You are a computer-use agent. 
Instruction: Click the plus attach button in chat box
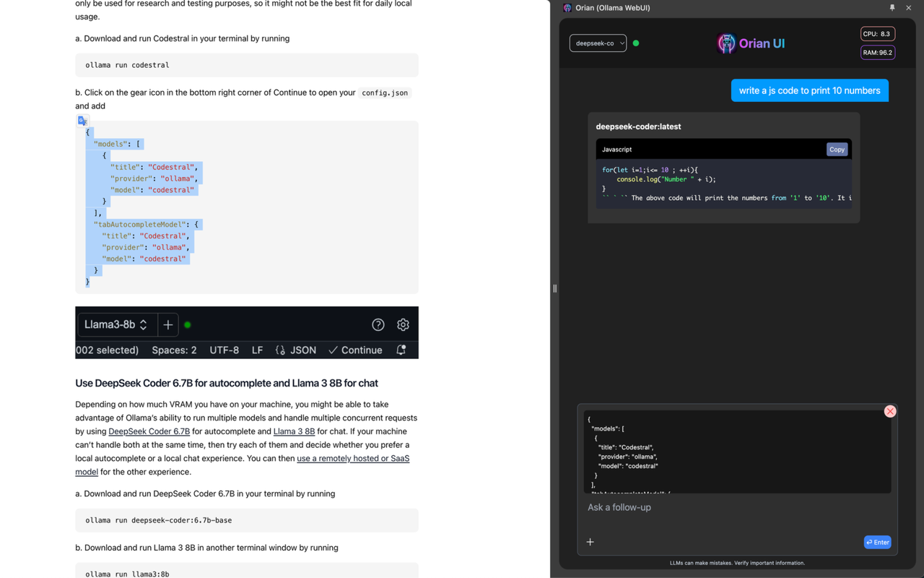pos(590,542)
